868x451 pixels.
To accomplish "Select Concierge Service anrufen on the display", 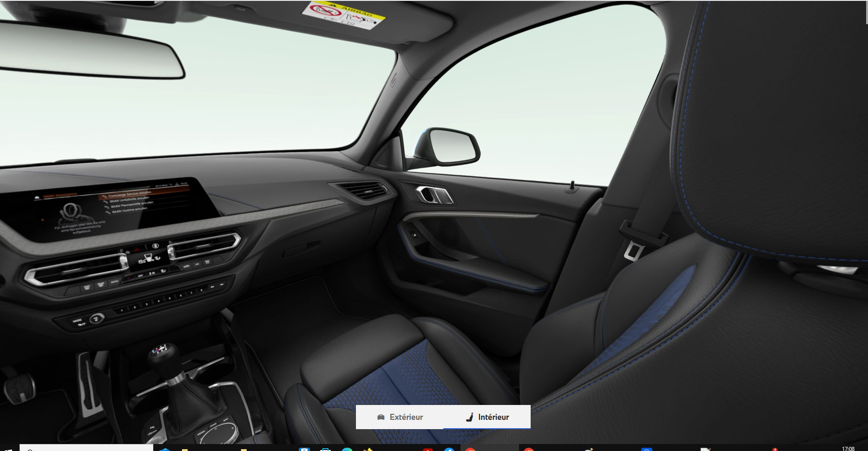I will (x=129, y=193).
